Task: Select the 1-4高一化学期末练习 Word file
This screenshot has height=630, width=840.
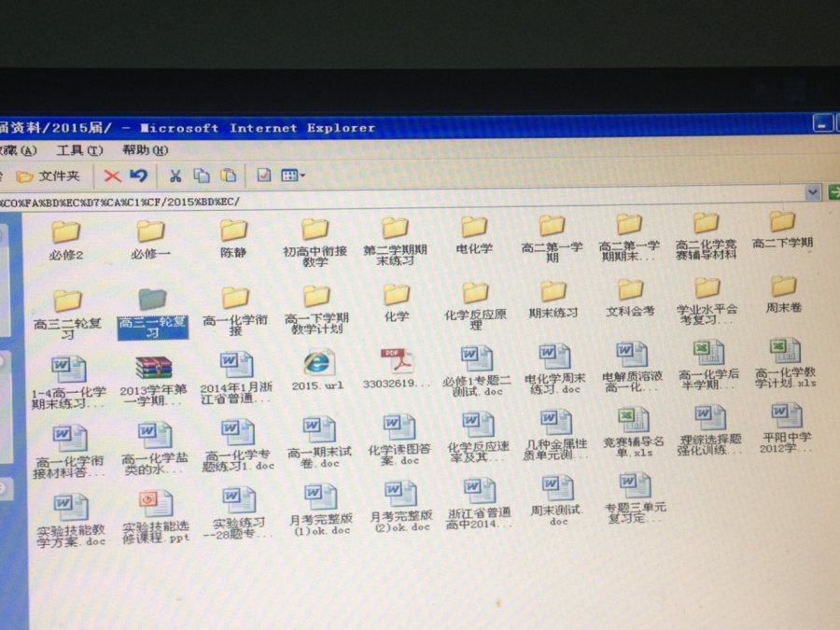Action: click(x=68, y=383)
